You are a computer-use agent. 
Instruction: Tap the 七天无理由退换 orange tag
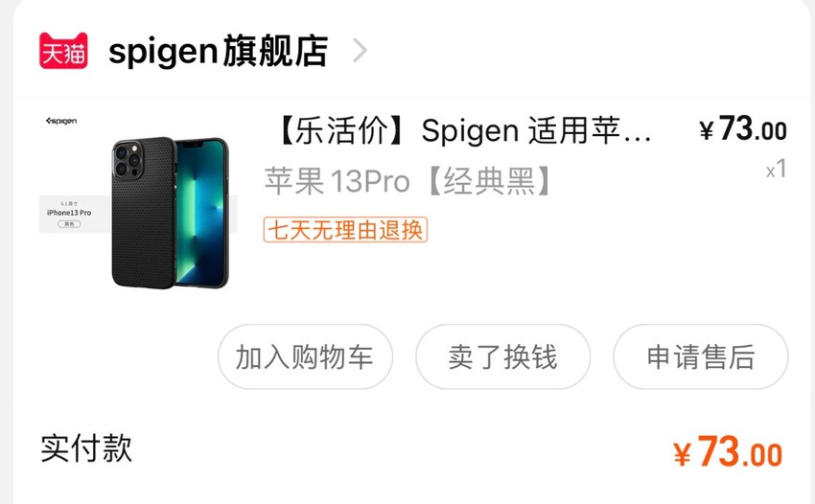[x=345, y=230]
